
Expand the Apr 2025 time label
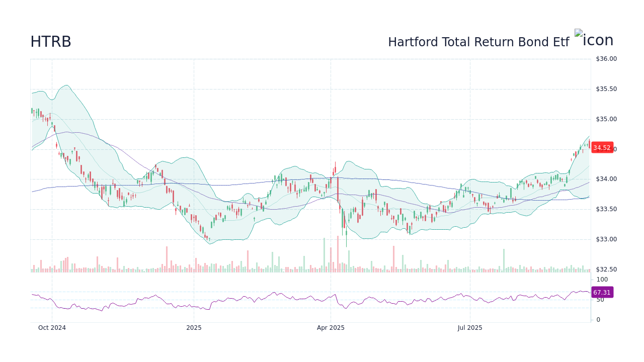pos(331,327)
